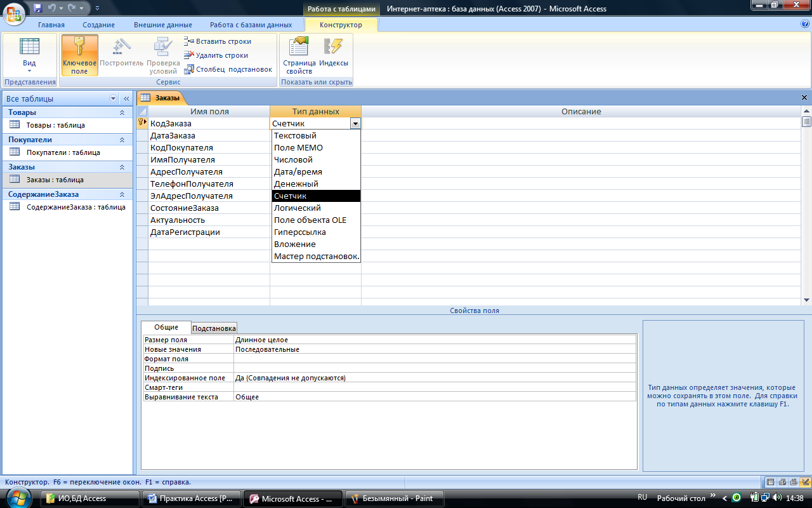
Task: Choose Поле объекта OLE option
Action: tap(316, 220)
